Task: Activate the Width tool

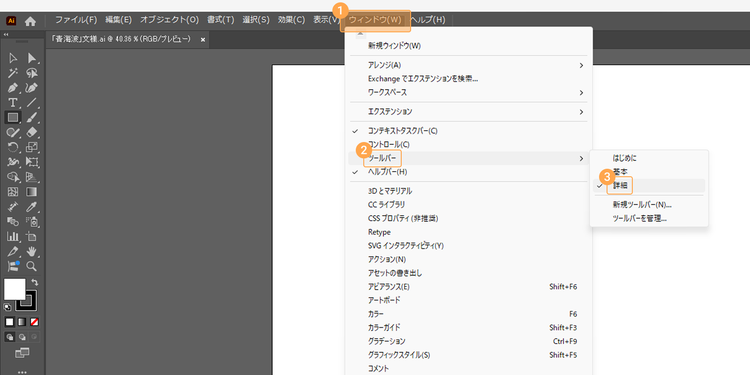Action: coord(13,162)
